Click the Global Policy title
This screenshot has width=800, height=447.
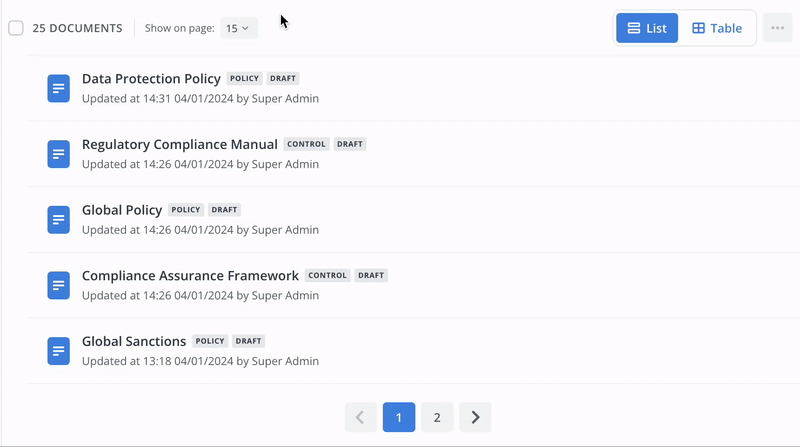[x=122, y=210]
